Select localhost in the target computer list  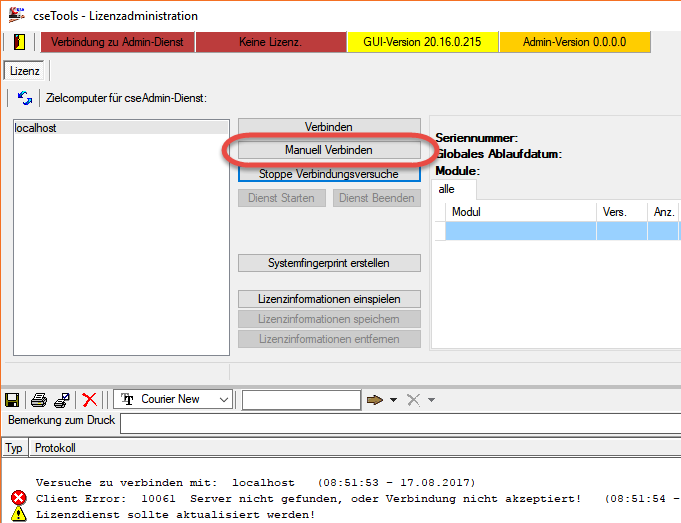click(x=40, y=128)
